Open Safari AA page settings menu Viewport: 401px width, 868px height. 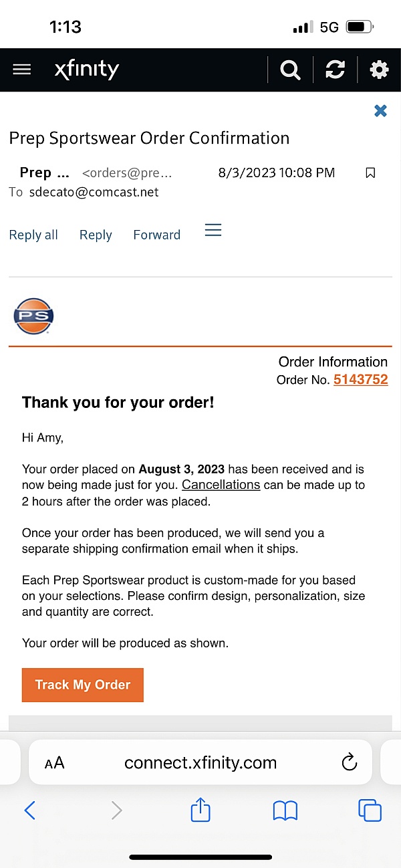pos(54,763)
